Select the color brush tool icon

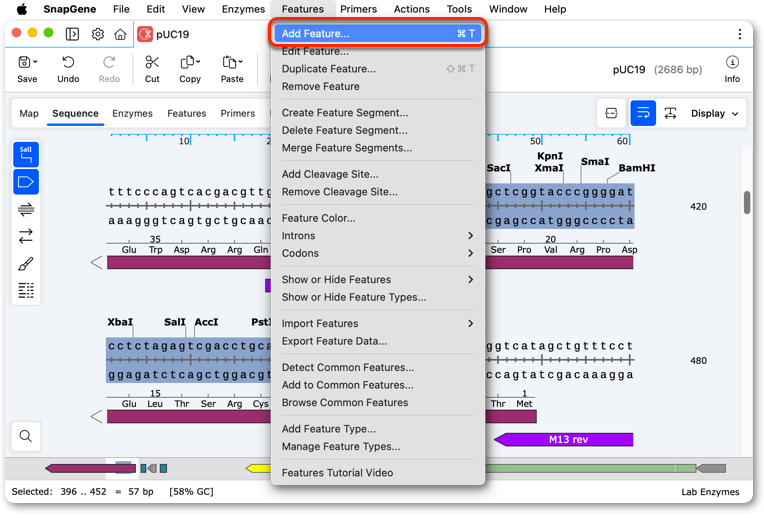[x=26, y=264]
